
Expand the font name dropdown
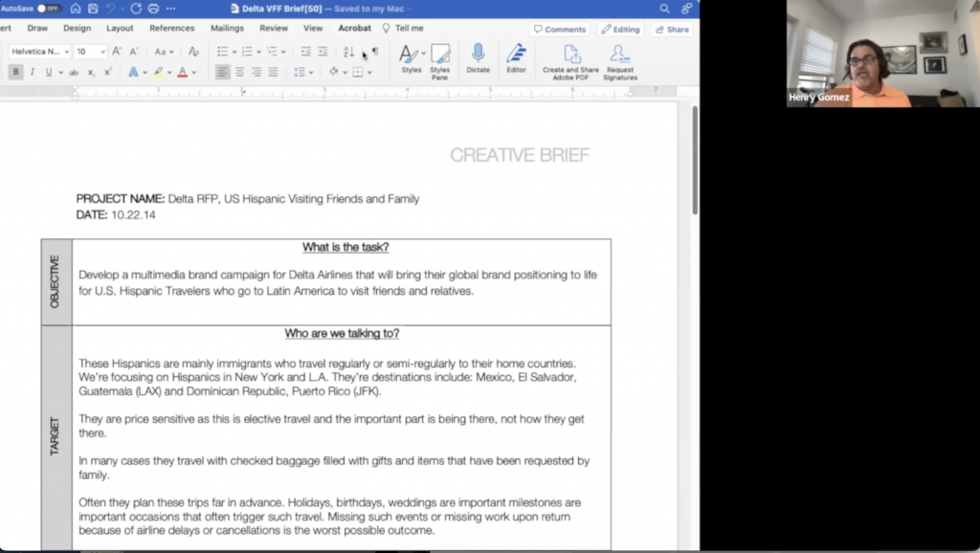pyautogui.click(x=66, y=52)
